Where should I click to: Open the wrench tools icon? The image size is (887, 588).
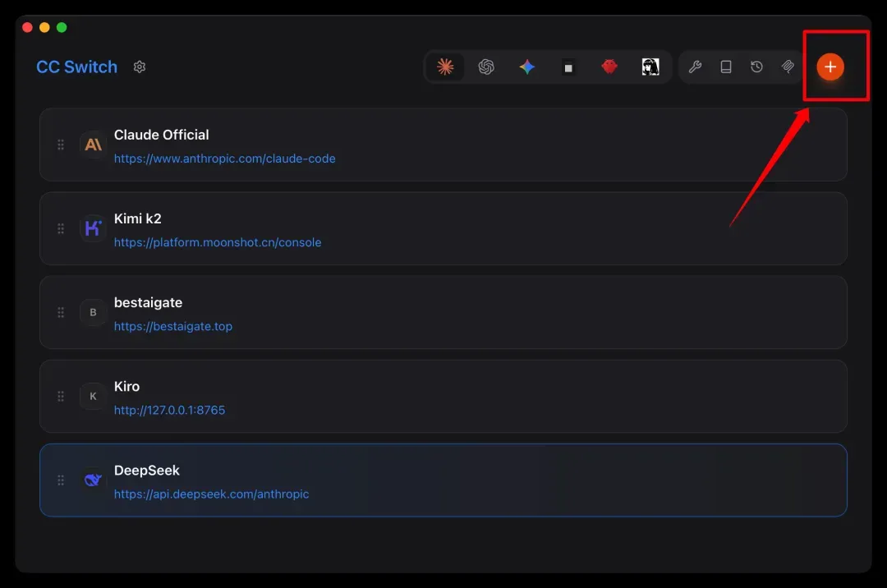click(695, 67)
